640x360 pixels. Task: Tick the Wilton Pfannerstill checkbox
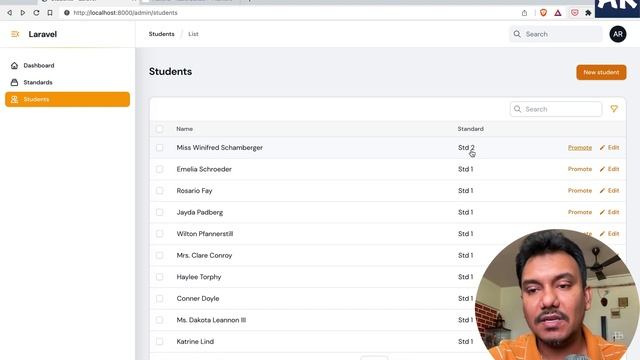pyautogui.click(x=160, y=234)
